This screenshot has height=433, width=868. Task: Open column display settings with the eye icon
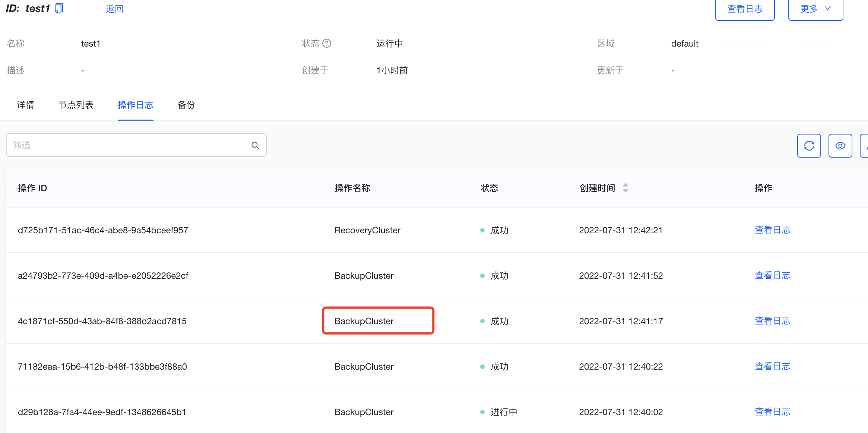pos(840,146)
